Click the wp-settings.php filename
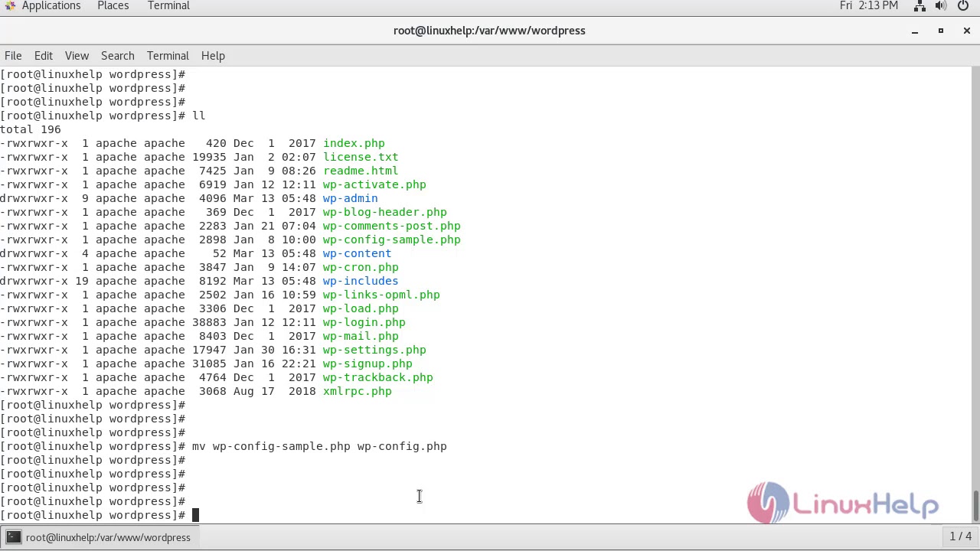Viewport: 980px width, 551px height. [x=374, y=350]
